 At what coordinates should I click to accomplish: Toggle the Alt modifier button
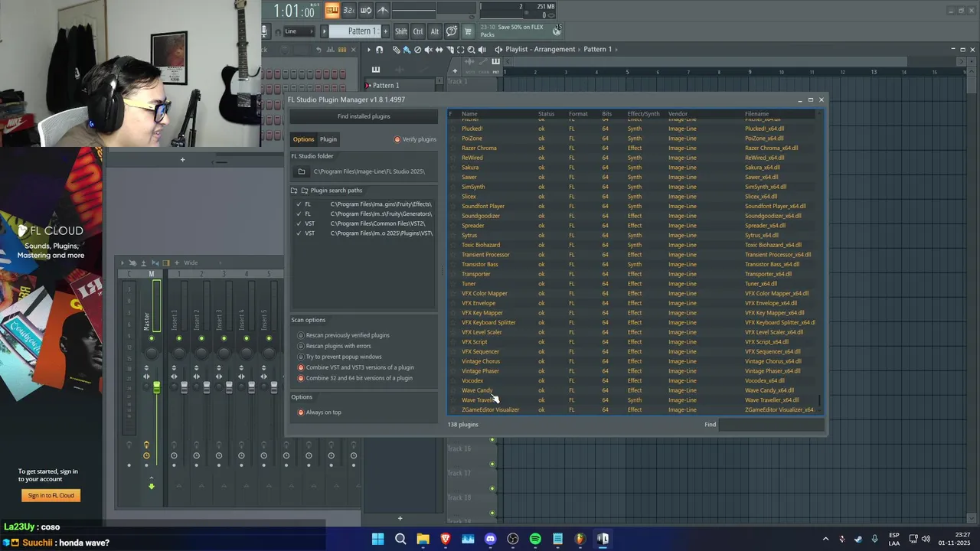[x=435, y=31]
